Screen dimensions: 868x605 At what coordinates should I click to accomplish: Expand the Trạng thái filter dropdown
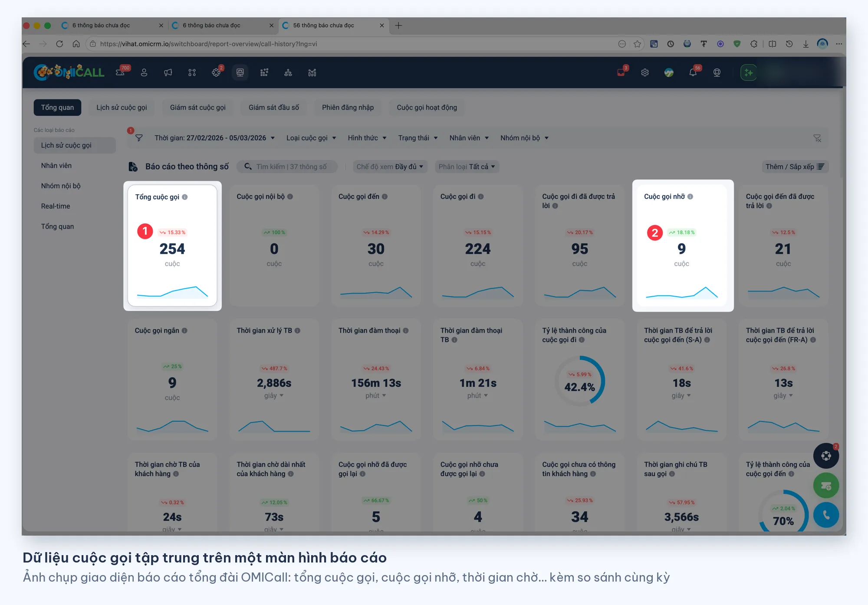coord(418,138)
